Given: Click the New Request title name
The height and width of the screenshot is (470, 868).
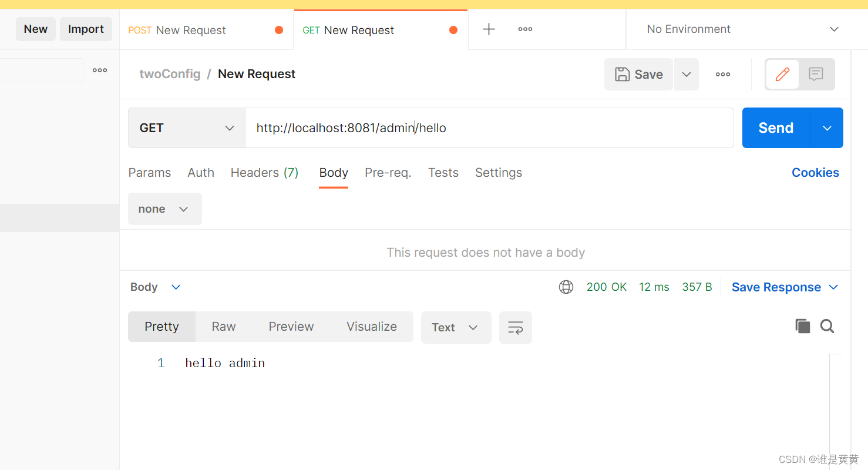Looking at the screenshot, I should (257, 74).
